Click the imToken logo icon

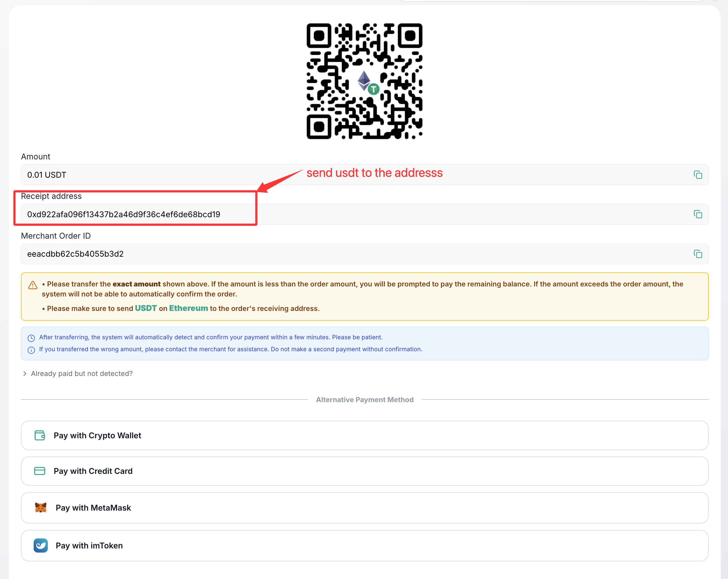click(41, 545)
